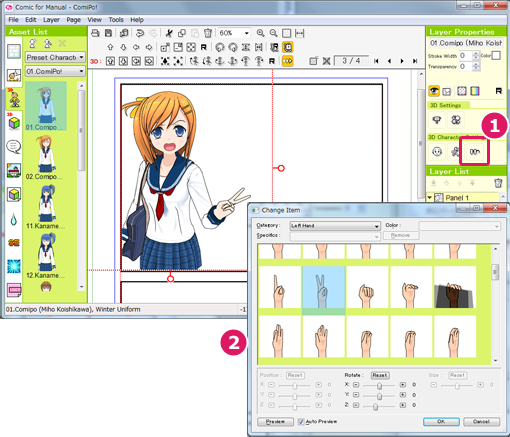Click the 3D character pose icon

pyautogui.click(x=455, y=152)
